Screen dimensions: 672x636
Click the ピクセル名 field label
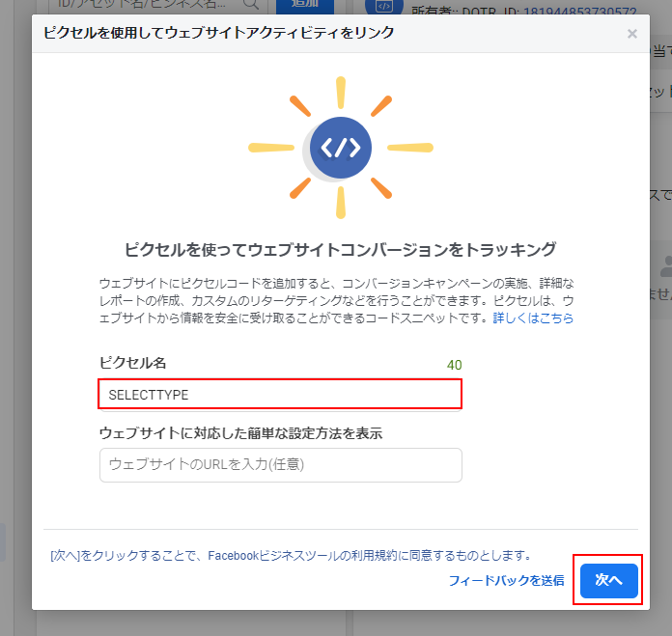133,363
